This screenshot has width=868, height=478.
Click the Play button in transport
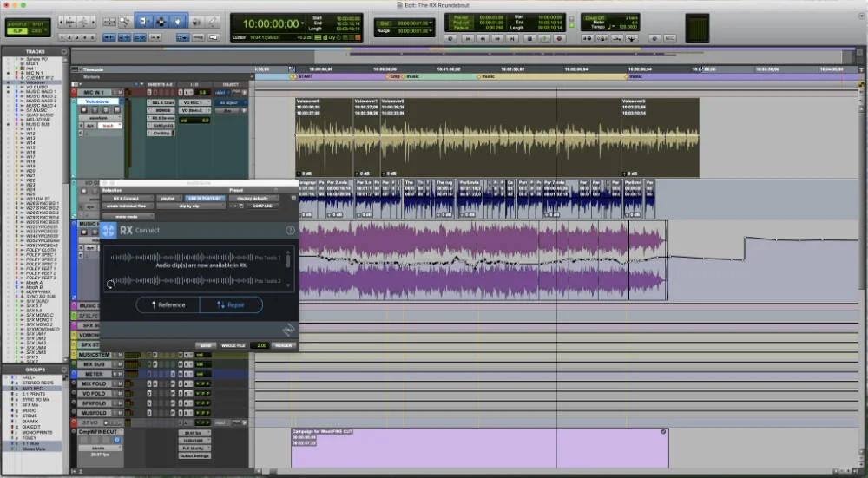544,39
